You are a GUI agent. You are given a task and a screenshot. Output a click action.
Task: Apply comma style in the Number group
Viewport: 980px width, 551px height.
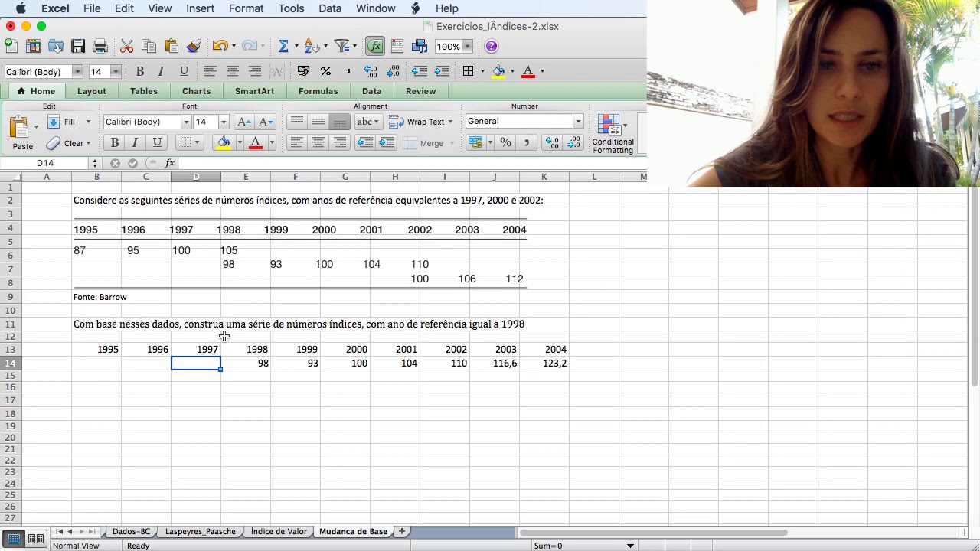(527, 142)
